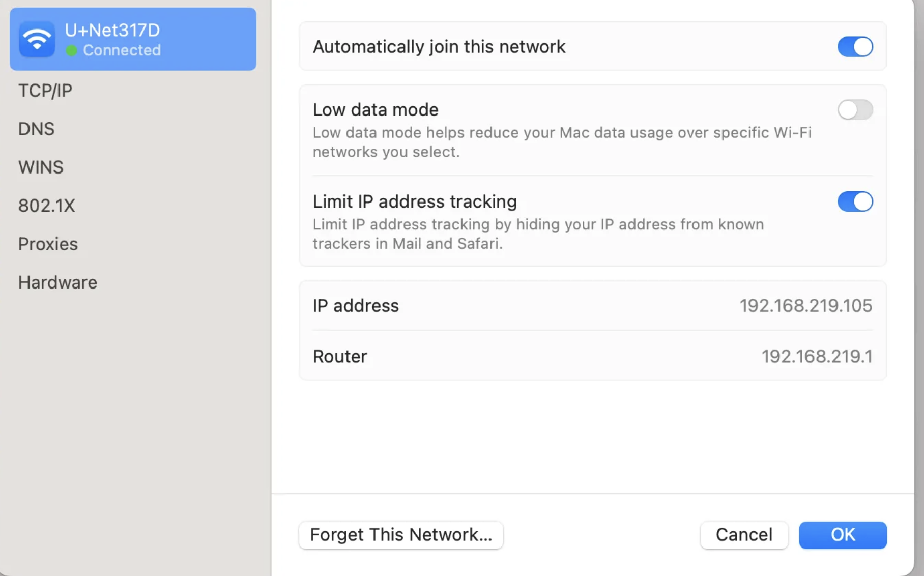Go to the 802.1X settings
This screenshot has width=924, height=576.
pyautogui.click(x=46, y=206)
